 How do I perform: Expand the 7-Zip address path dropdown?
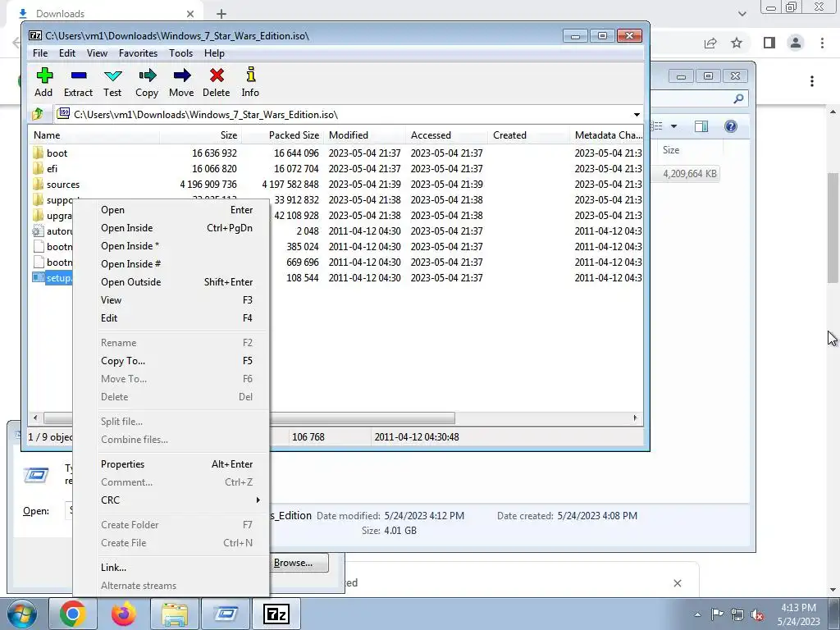coord(637,115)
